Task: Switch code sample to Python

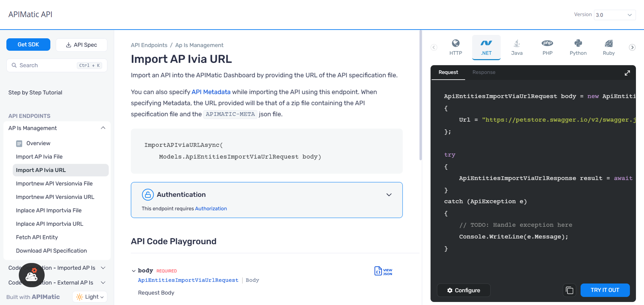Action: 578,47
